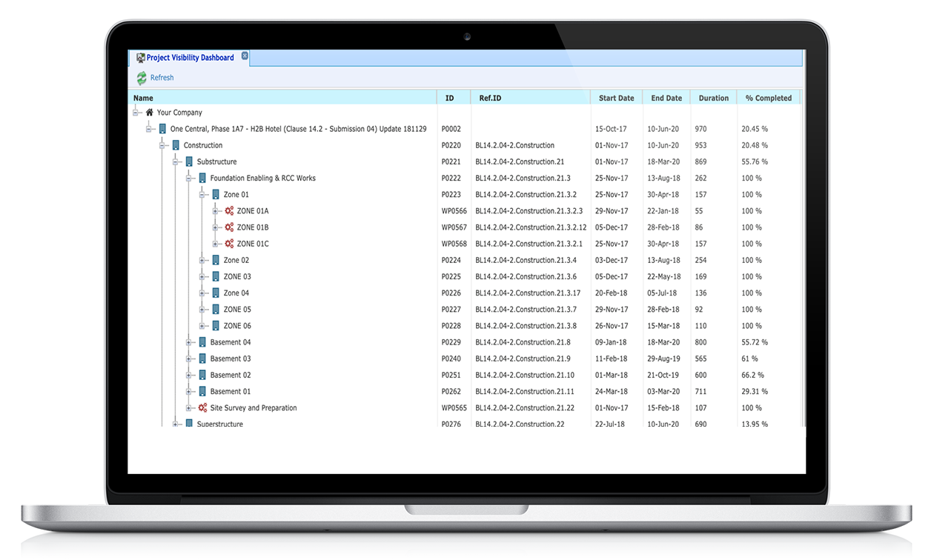
Task: Click Ref.ID BL14.2.04-2.Construction.21.3.2.12
Action: point(531,227)
